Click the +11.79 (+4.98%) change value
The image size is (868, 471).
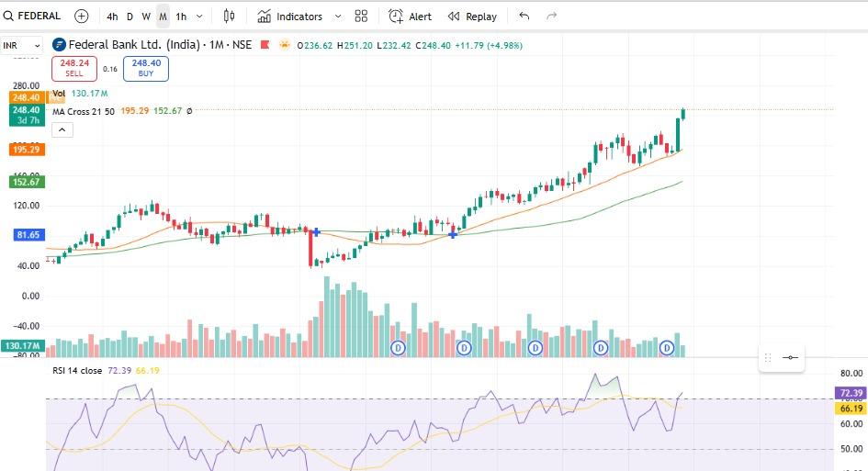(489, 45)
